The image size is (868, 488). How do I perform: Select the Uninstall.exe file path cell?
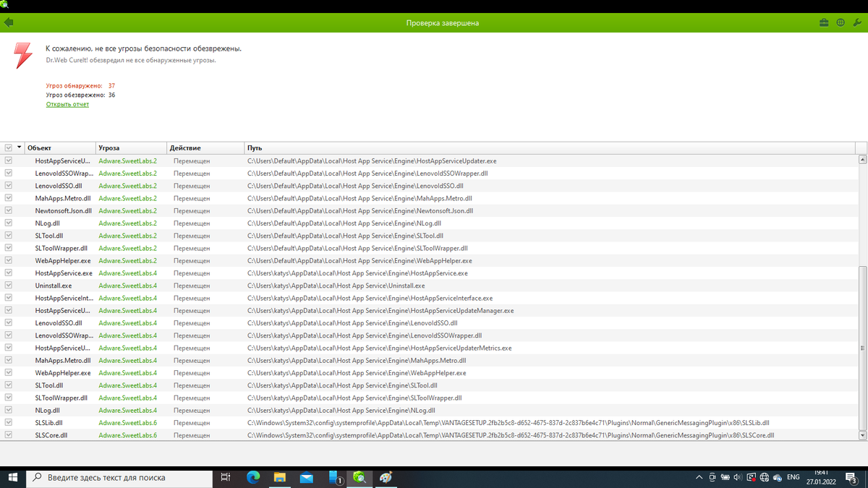click(336, 286)
